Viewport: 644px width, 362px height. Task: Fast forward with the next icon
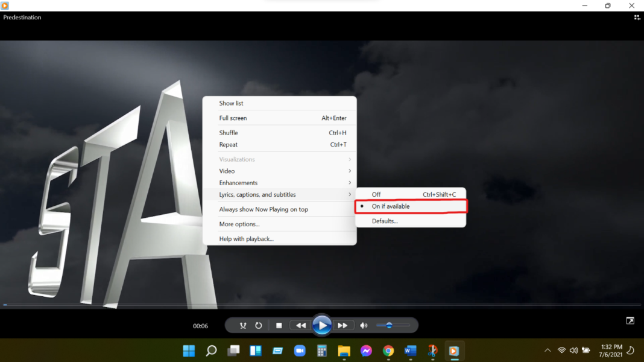pos(343,325)
